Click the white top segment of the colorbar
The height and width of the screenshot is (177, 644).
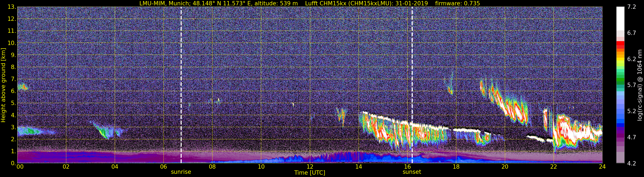click(x=620, y=19)
